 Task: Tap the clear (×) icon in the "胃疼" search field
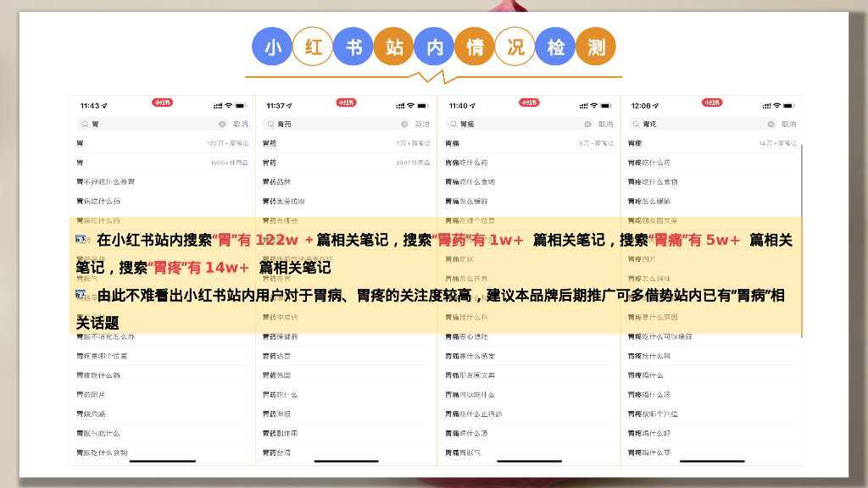(770, 123)
